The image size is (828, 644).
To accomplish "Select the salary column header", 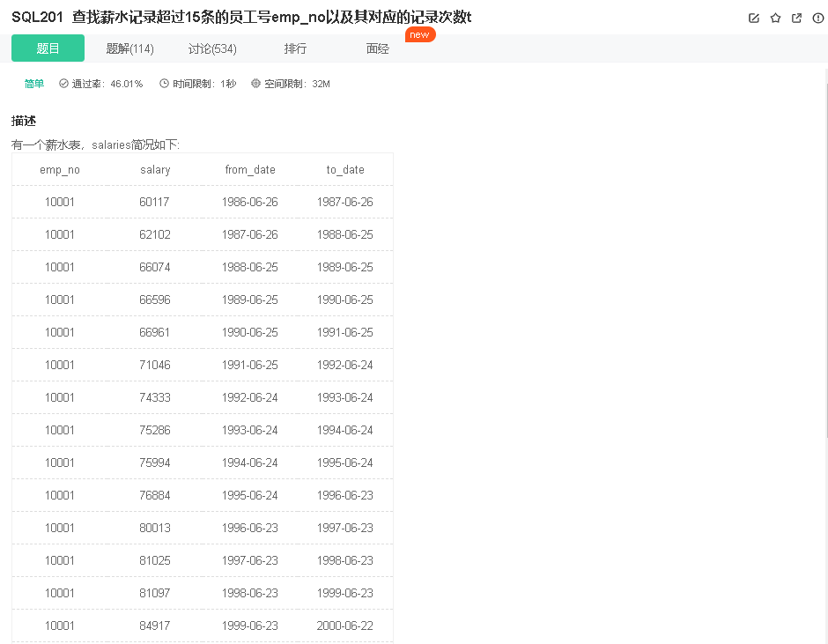I will coord(155,169).
